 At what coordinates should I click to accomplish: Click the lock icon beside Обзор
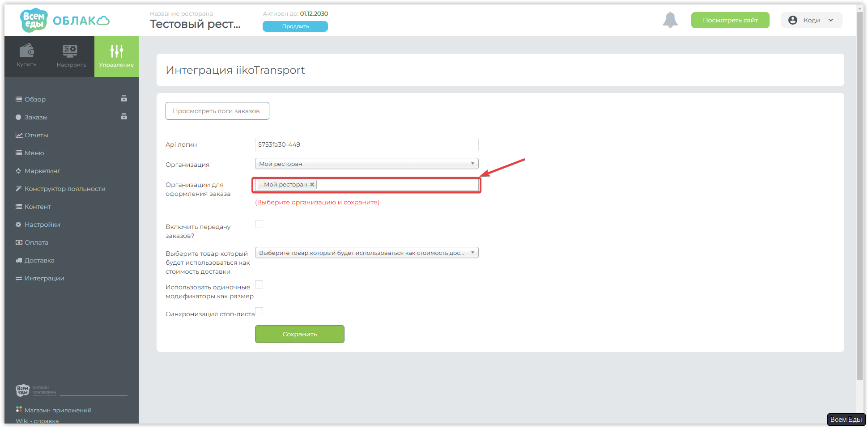[x=124, y=99]
